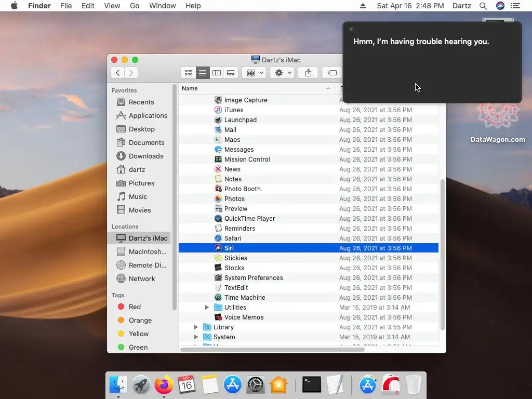Select the iTunes app row
Viewport: 532px width, 399px height.
309,110
